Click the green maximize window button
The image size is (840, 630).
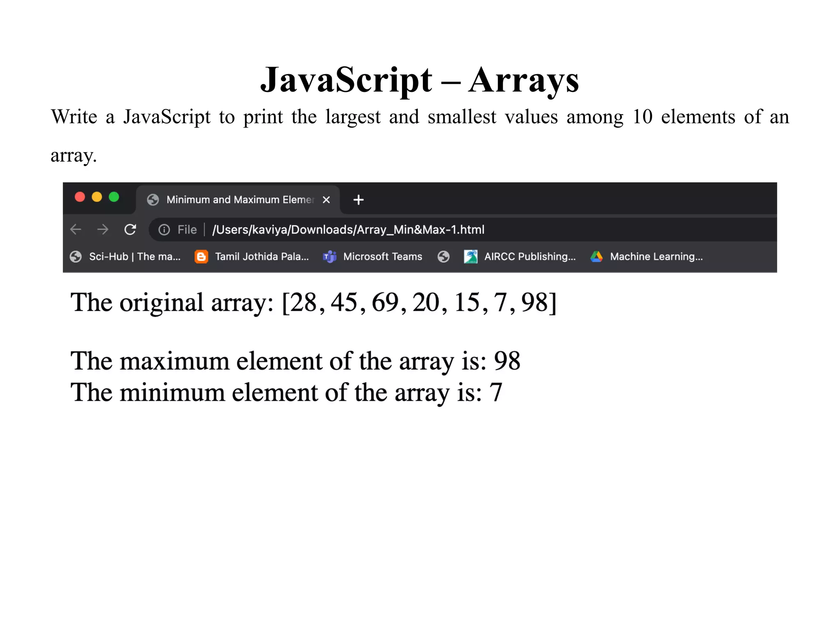coord(114,197)
